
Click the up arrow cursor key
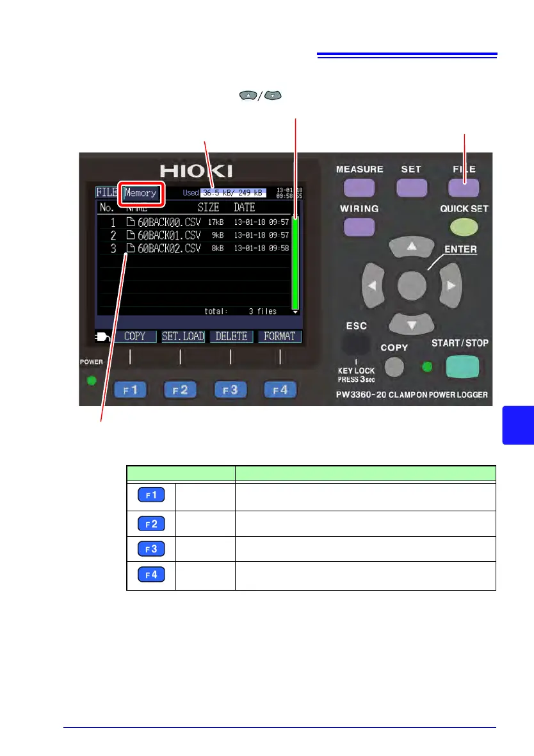(x=412, y=247)
